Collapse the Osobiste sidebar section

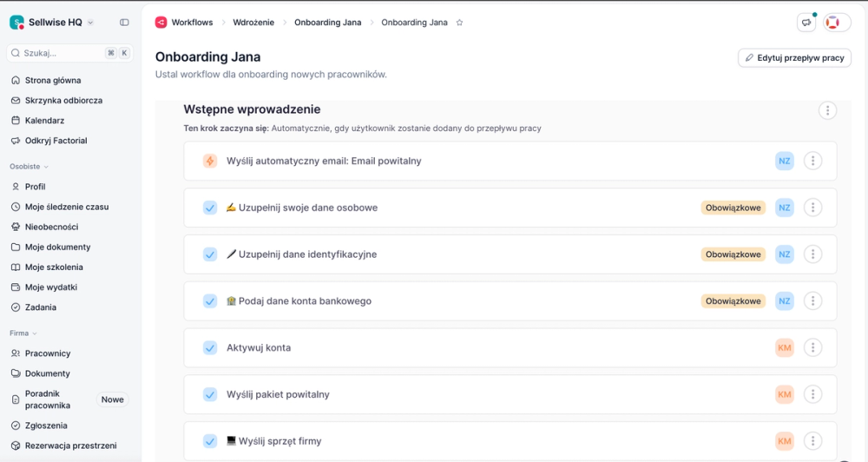(29, 166)
